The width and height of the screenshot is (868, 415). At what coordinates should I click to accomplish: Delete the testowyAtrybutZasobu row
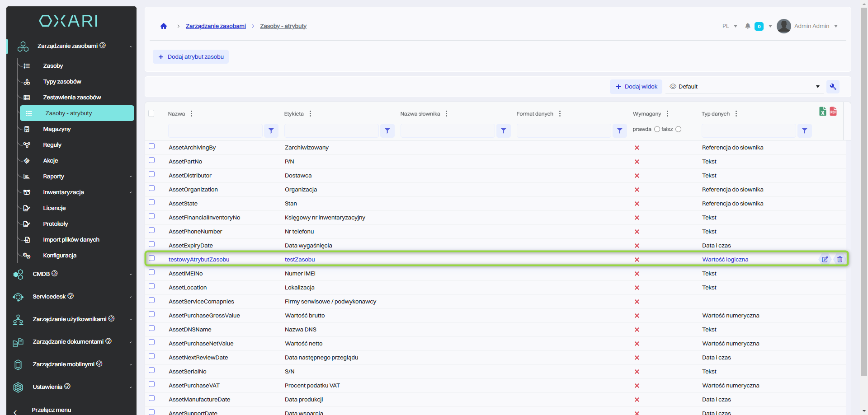click(x=840, y=259)
